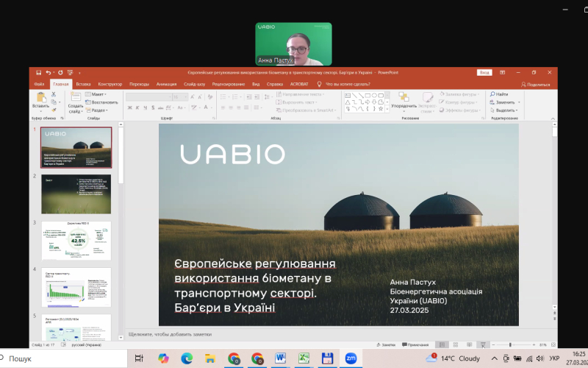Select the star shape in shapes gallery
This screenshot has width=588, height=368.
pyautogui.click(x=381, y=109)
